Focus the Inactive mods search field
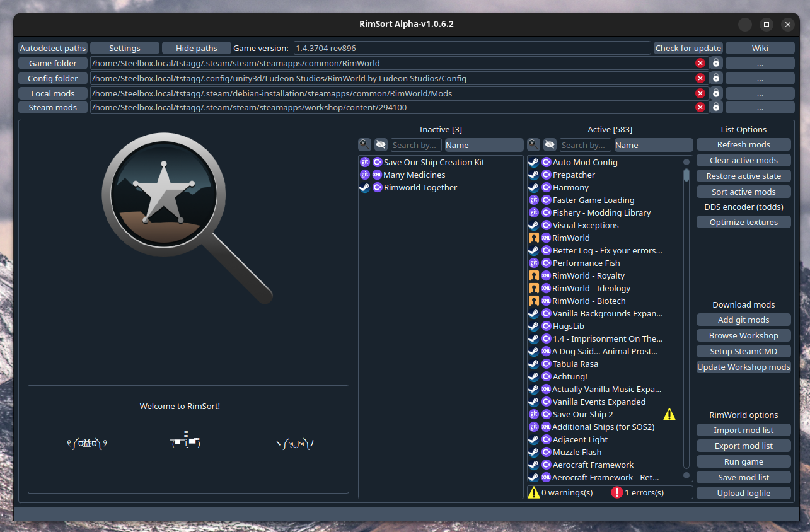The height and width of the screenshot is (532, 810). point(416,145)
